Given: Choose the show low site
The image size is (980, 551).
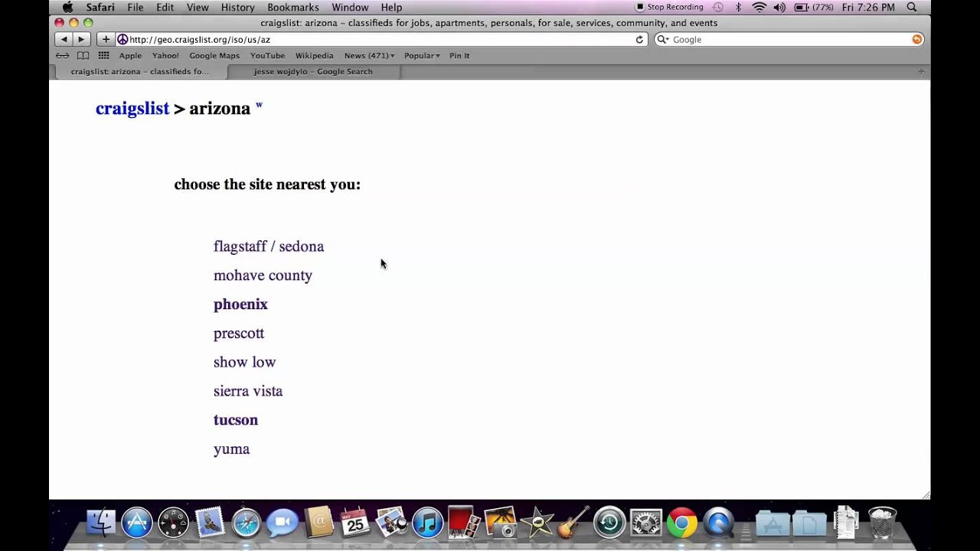Looking at the screenshot, I should pos(244,362).
